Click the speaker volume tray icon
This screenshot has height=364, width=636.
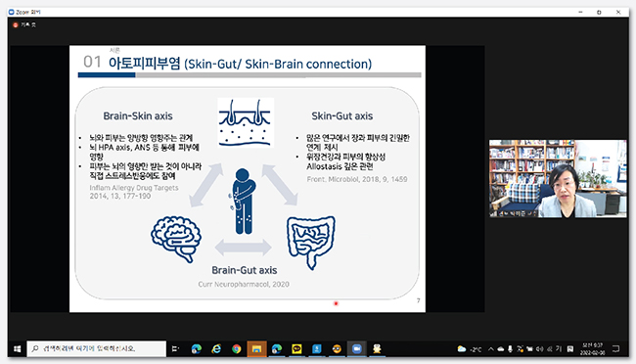539,349
